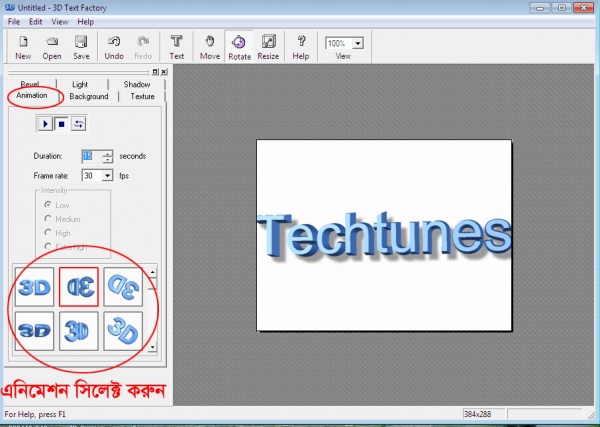This screenshot has width=600, height=427.
Task: Click the animation list scroll-down arrow
Action: pos(153,347)
